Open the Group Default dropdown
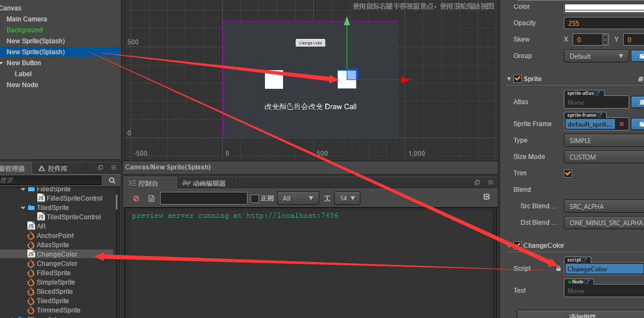The image size is (644, 318). pos(596,56)
